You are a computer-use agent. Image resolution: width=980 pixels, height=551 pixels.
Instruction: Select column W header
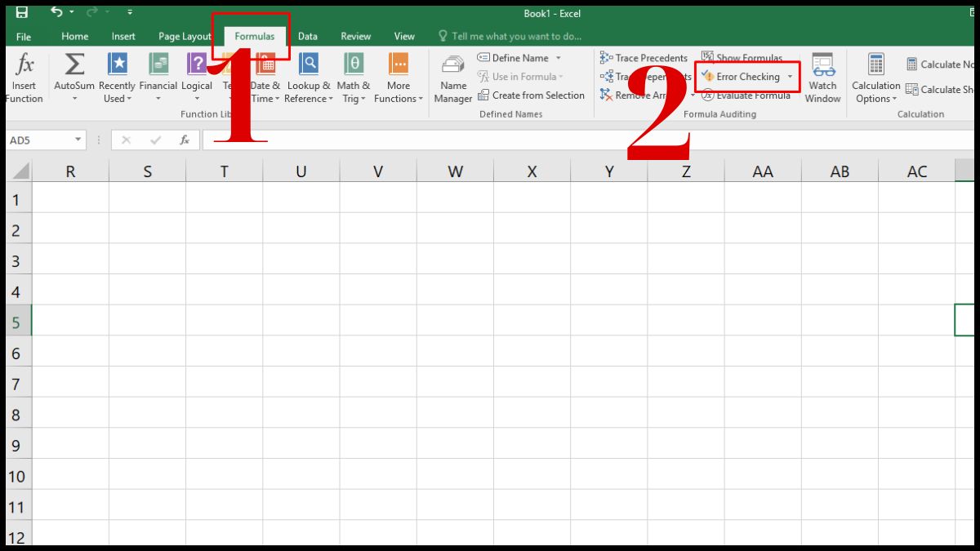click(x=455, y=171)
